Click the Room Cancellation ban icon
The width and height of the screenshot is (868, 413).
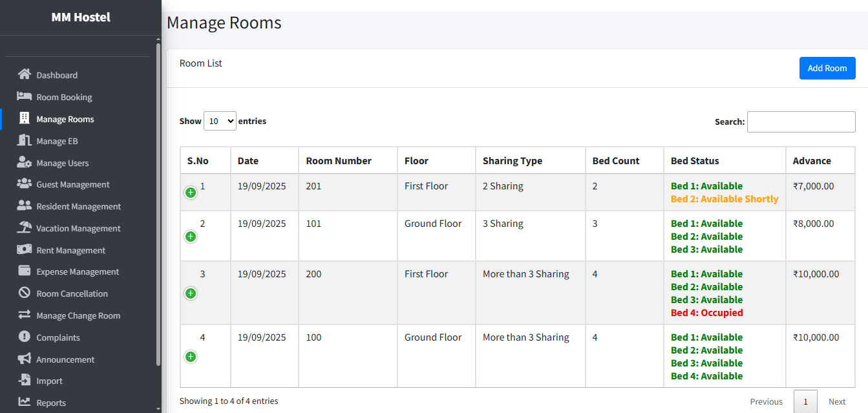(25, 293)
